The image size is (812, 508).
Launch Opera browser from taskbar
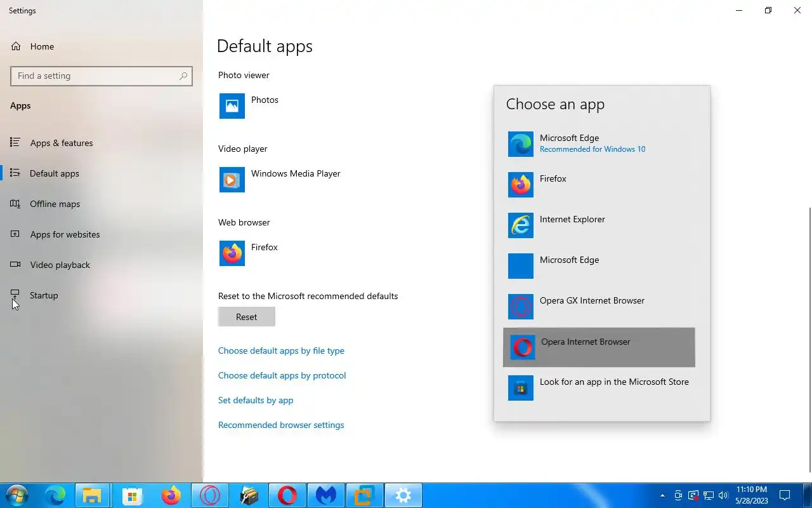[x=287, y=495]
